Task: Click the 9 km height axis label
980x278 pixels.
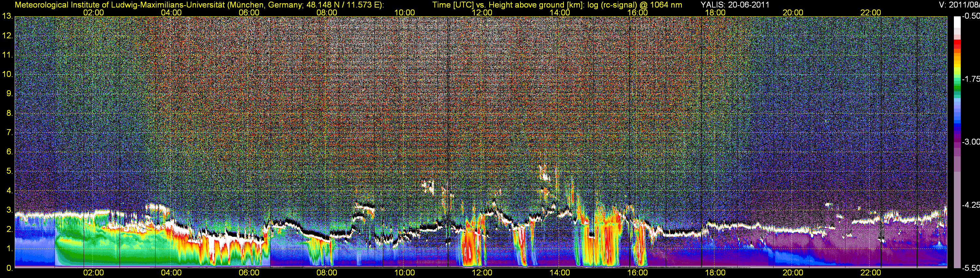Action: [9, 94]
